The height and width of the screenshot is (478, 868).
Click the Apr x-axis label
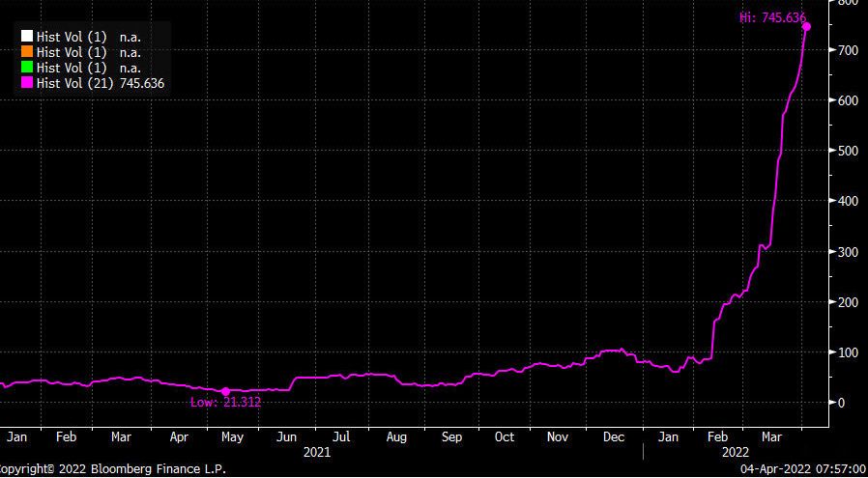180,437
